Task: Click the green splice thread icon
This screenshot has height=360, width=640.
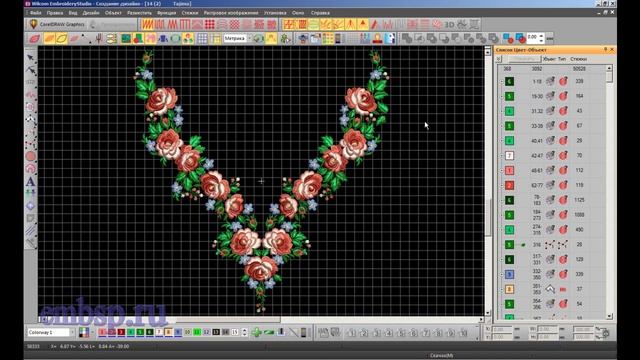Action: coord(269,332)
